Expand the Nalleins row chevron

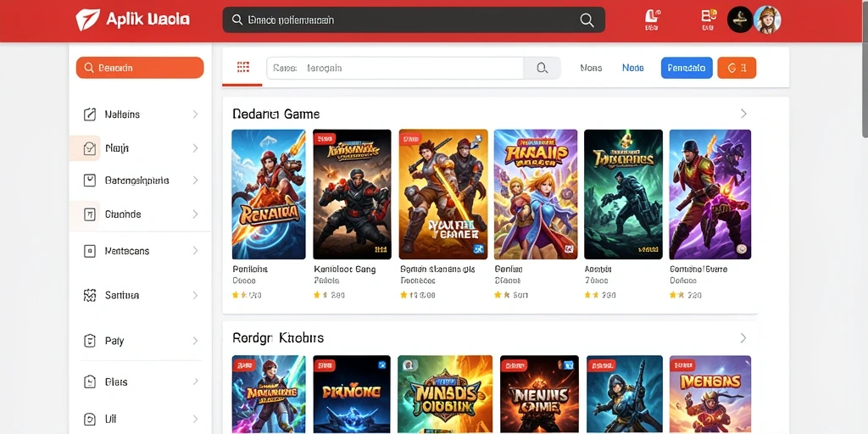[x=195, y=114]
